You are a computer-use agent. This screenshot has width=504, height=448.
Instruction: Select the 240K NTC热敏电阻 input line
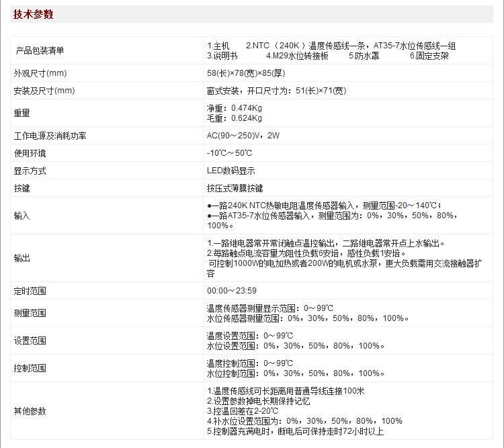[x=325, y=206]
